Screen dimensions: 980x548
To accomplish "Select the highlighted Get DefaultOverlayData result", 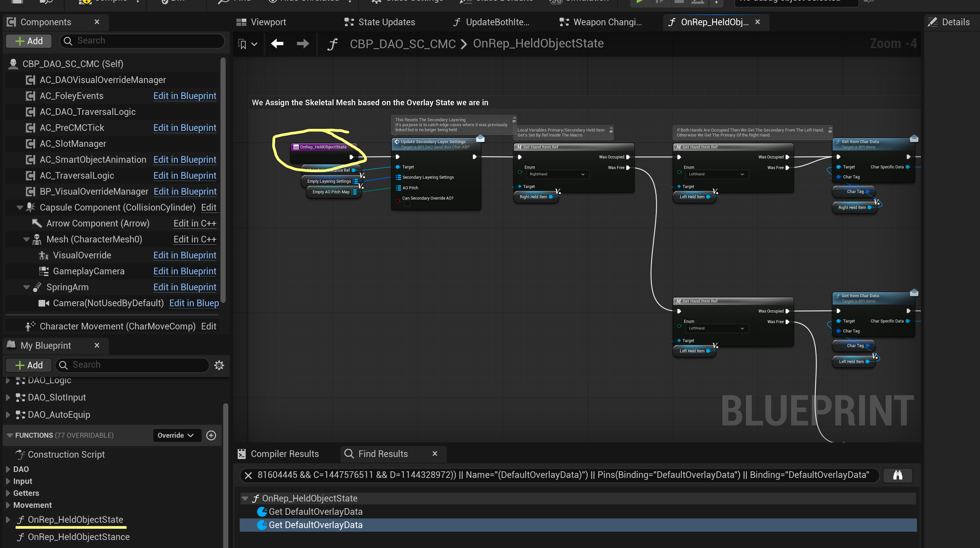I will (x=315, y=525).
